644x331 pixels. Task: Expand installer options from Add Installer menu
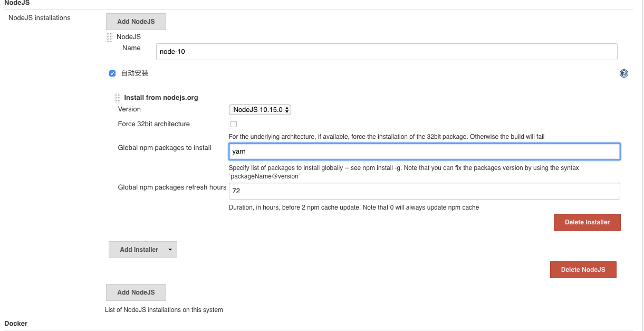pyautogui.click(x=170, y=249)
